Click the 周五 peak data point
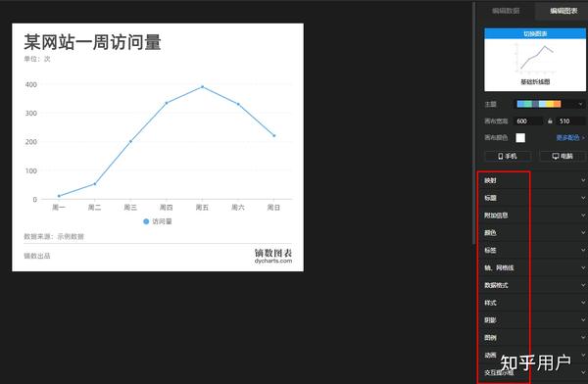 pyautogui.click(x=203, y=87)
